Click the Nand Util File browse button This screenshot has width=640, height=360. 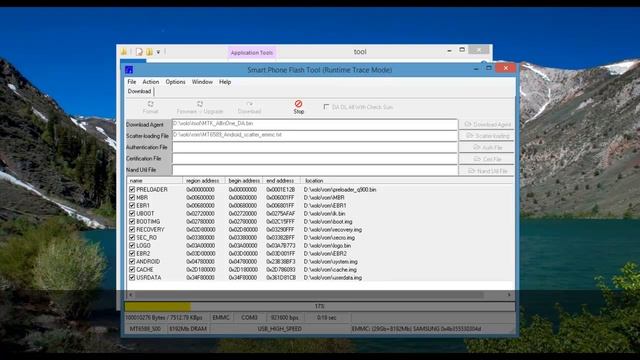click(487, 171)
